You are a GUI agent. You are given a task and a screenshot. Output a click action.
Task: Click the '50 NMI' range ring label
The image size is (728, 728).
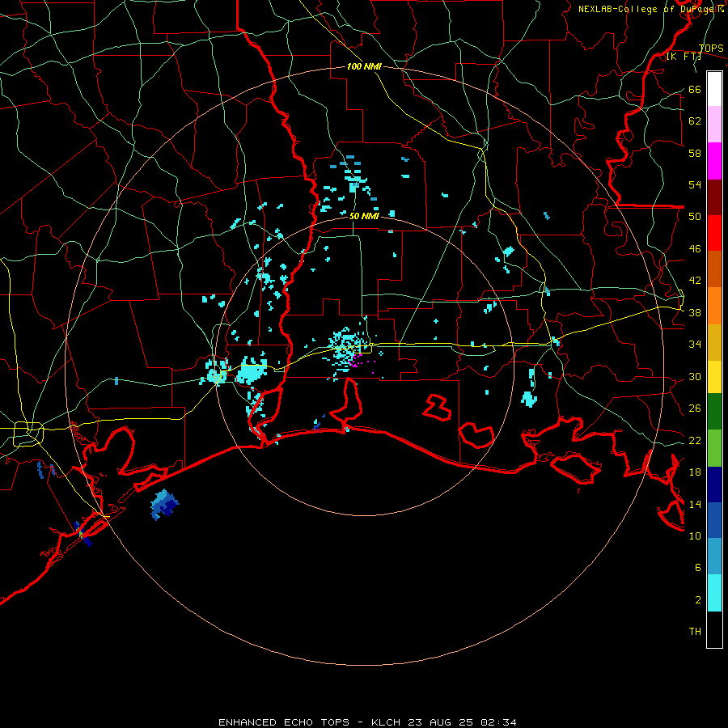(x=364, y=216)
